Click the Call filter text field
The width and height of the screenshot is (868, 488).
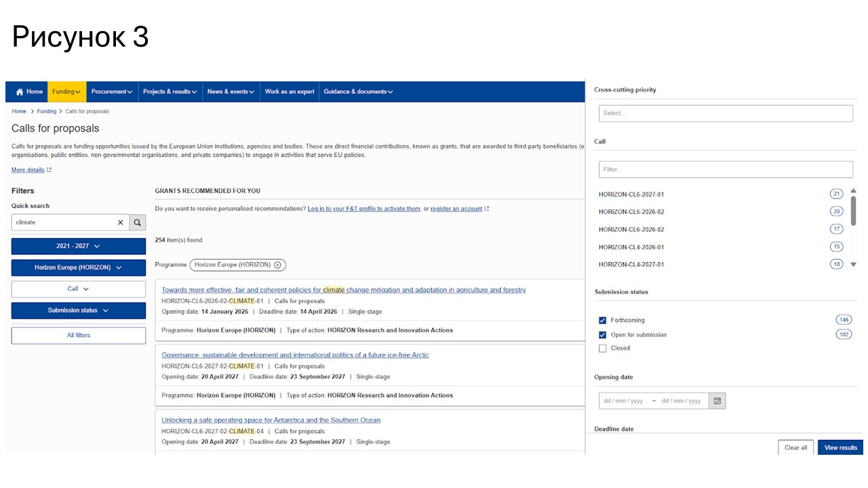pos(725,169)
